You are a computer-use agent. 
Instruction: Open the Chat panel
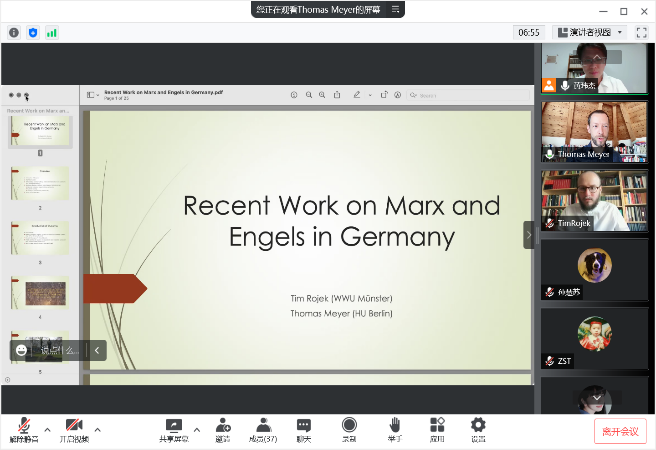303,426
